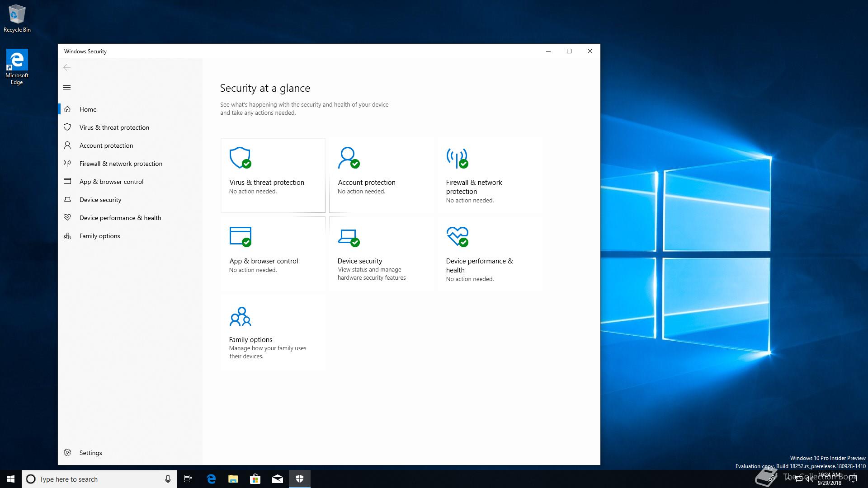Click 'Manage how your family uses their devices.' text
This screenshot has height=488, width=868.
click(x=268, y=352)
